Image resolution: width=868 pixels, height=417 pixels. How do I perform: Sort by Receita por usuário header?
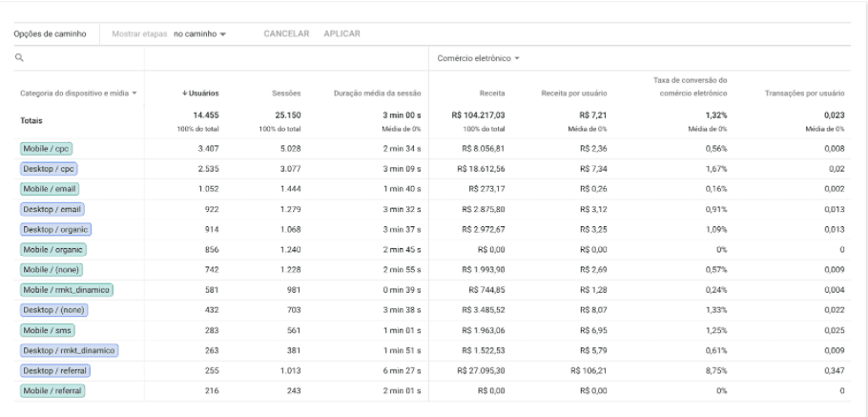(574, 93)
